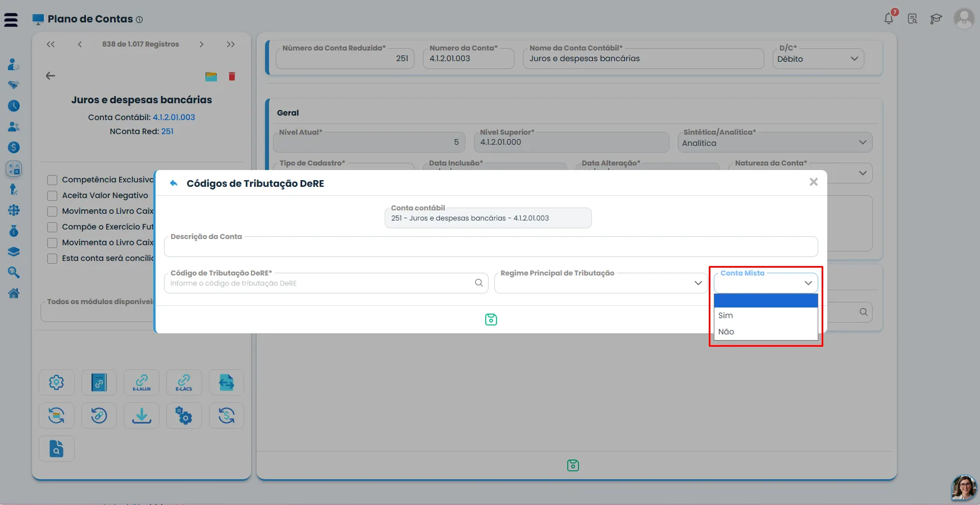The width and height of the screenshot is (980, 505).
Task: Open the clock module in sidebar
Action: pos(13,106)
